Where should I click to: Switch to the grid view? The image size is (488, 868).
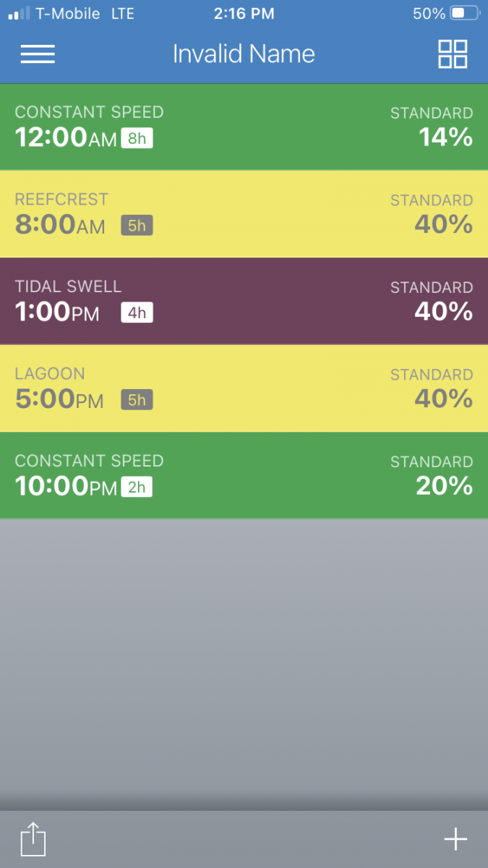coord(453,54)
